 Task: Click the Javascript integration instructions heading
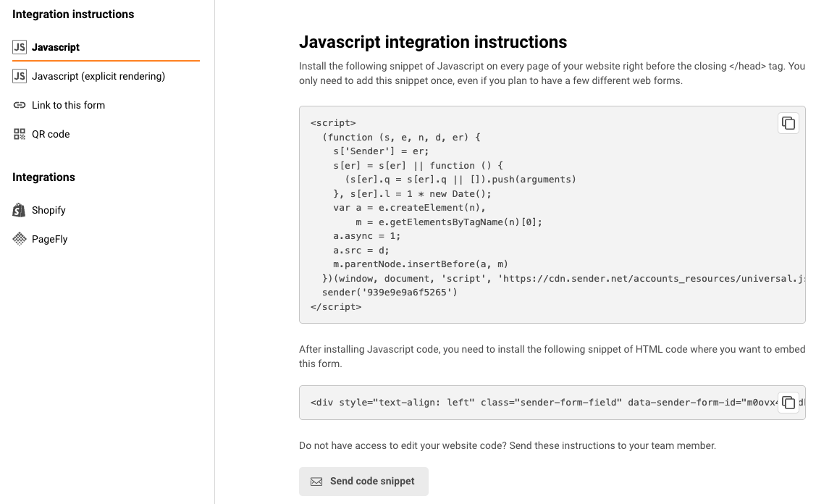pyautogui.click(x=433, y=42)
